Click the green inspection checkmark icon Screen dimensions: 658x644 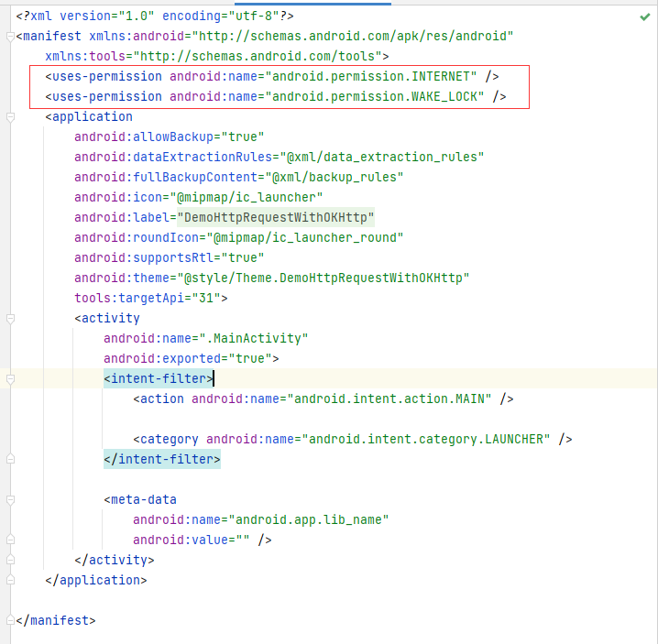pos(644,16)
